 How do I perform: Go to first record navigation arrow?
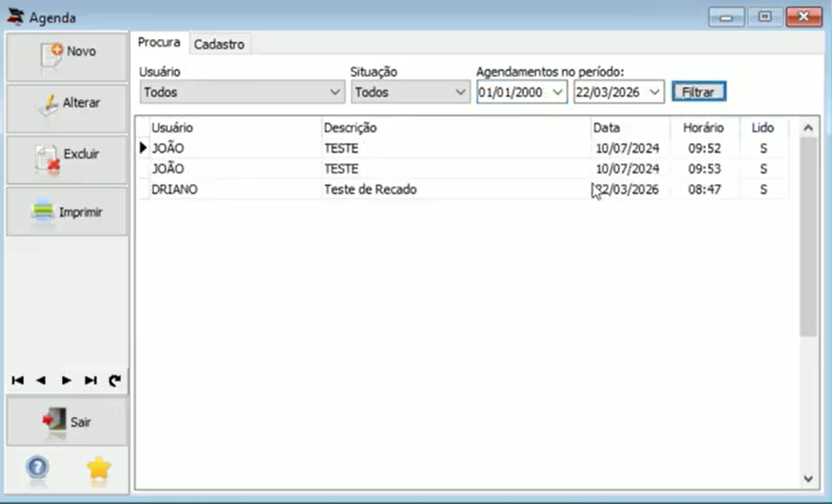click(17, 381)
